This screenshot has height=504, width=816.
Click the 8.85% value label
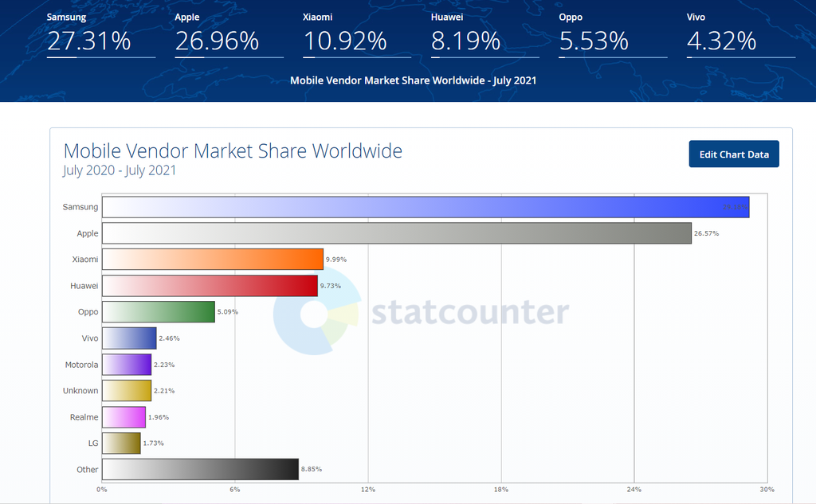tap(312, 469)
